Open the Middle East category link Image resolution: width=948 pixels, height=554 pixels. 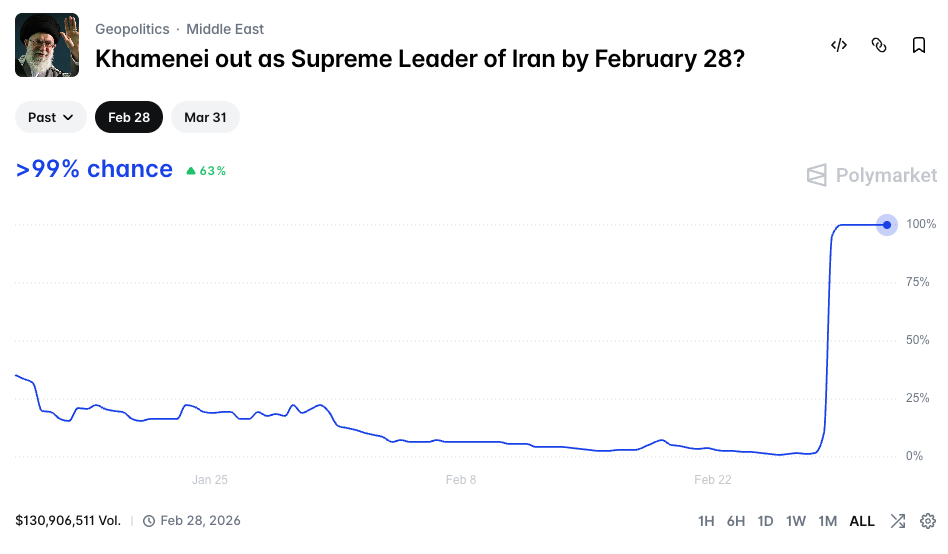pos(225,29)
